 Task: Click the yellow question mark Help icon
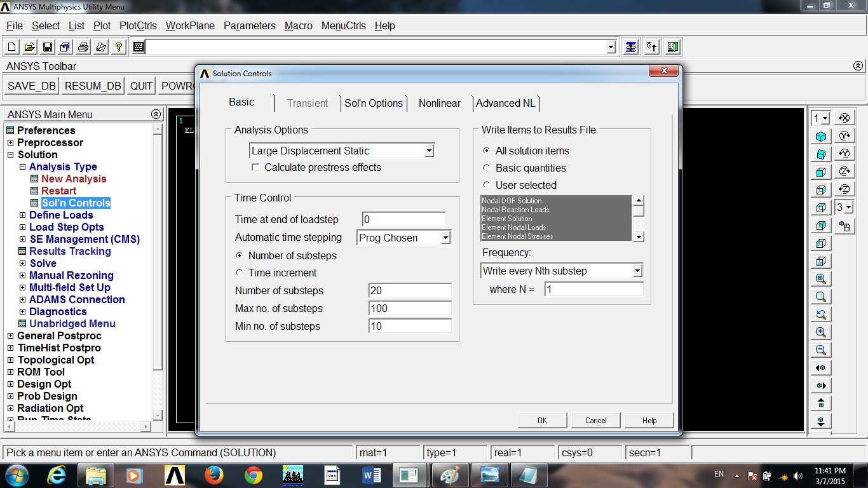pyautogui.click(x=119, y=47)
